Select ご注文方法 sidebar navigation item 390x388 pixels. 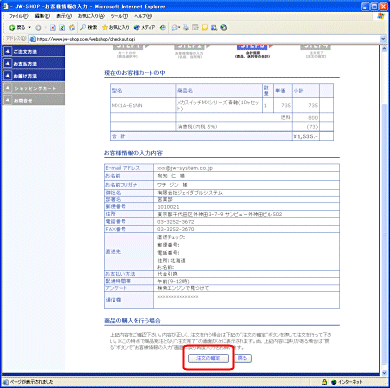[x=34, y=51]
